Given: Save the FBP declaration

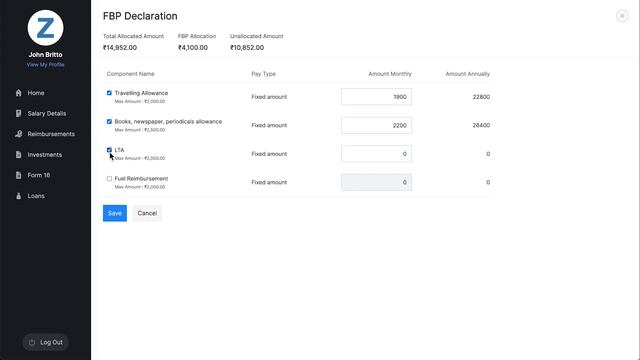Looking at the screenshot, I should [115, 213].
